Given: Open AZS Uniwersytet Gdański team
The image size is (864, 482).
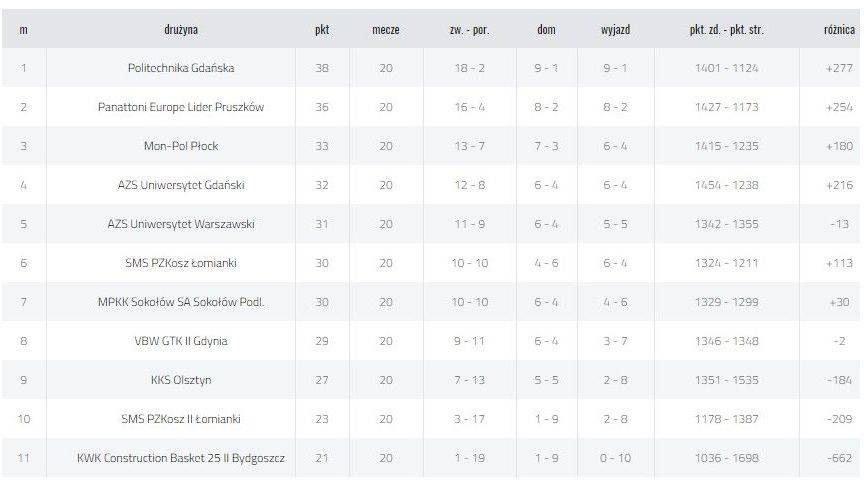Looking at the screenshot, I should (181, 185).
